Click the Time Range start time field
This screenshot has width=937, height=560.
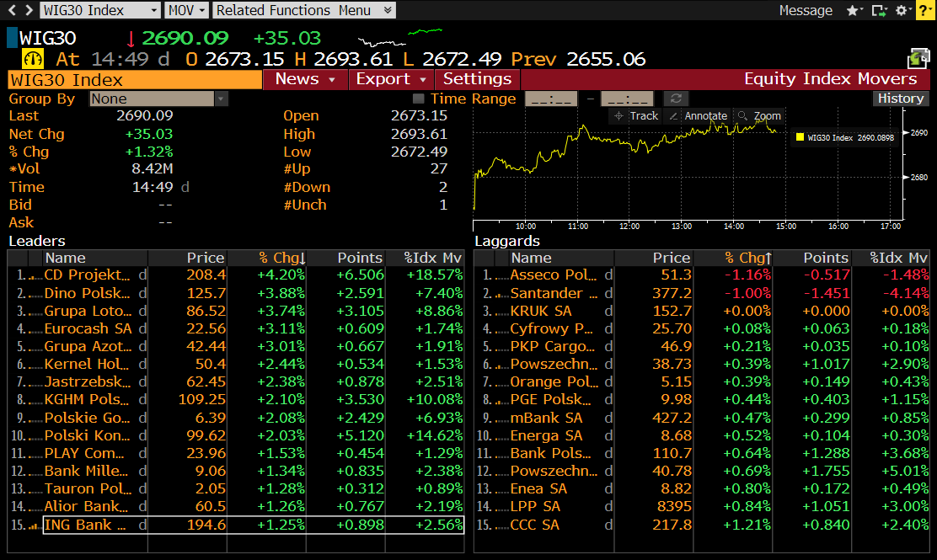[x=550, y=99]
